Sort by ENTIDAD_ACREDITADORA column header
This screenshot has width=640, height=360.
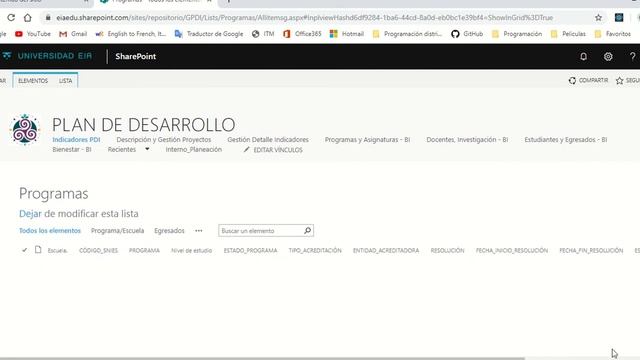pos(386,251)
